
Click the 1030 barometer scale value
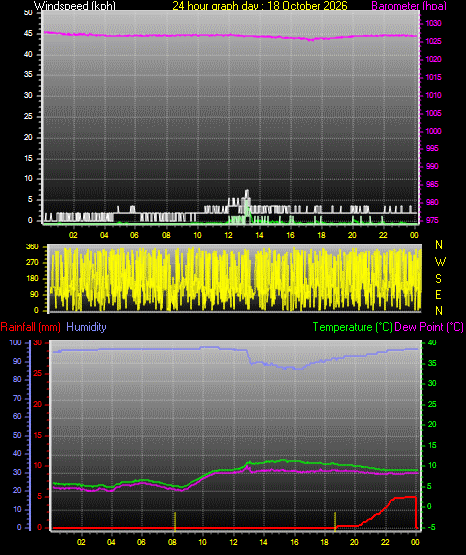pos(433,23)
